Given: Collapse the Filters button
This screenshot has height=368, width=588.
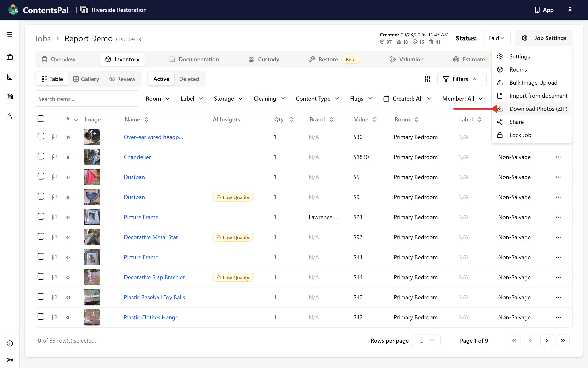Looking at the screenshot, I should (460, 79).
